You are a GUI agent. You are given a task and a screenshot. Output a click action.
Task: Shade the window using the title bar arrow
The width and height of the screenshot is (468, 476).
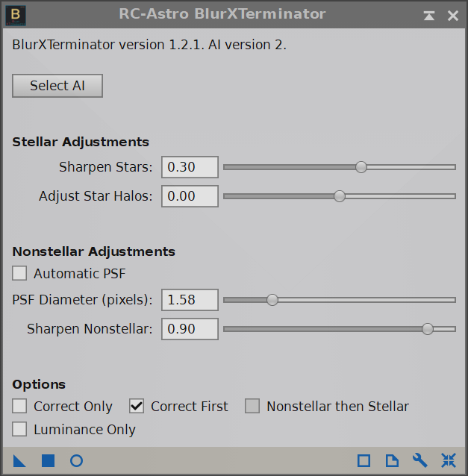click(429, 16)
